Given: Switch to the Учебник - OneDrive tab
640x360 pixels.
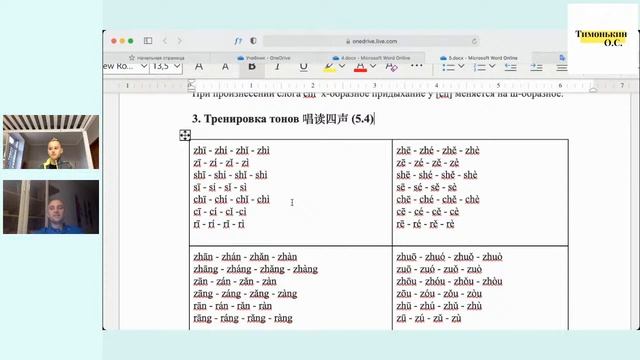Looking at the screenshot, I should pos(264,58).
